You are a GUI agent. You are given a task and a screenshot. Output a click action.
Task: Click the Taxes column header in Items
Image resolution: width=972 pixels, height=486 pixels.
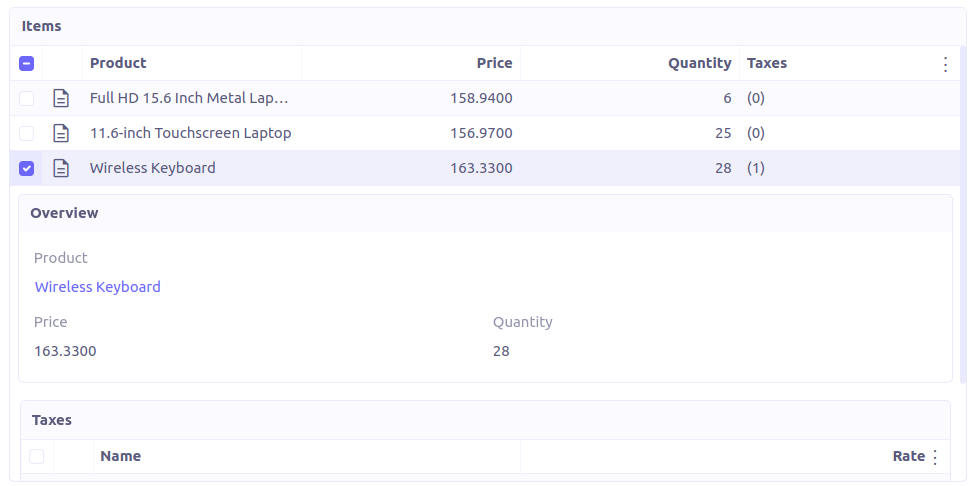(x=767, y=63)
